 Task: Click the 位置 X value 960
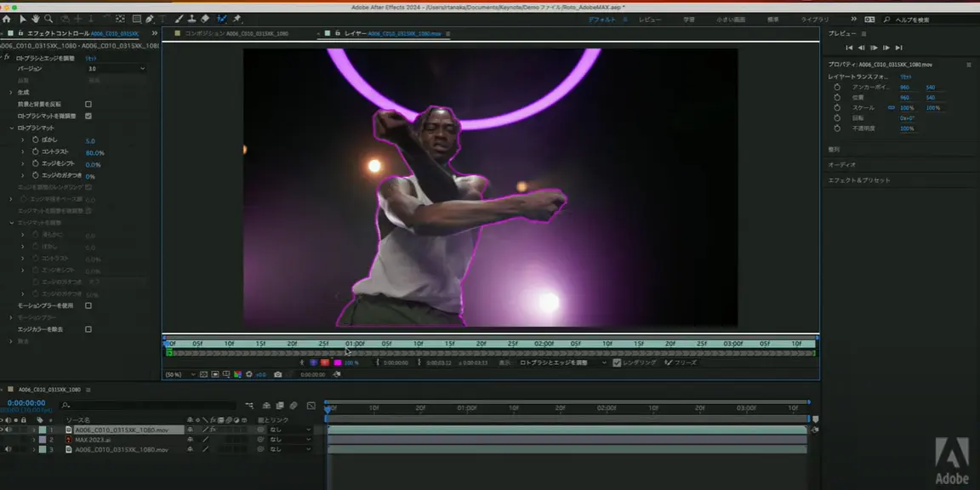[x=904, y=98]
